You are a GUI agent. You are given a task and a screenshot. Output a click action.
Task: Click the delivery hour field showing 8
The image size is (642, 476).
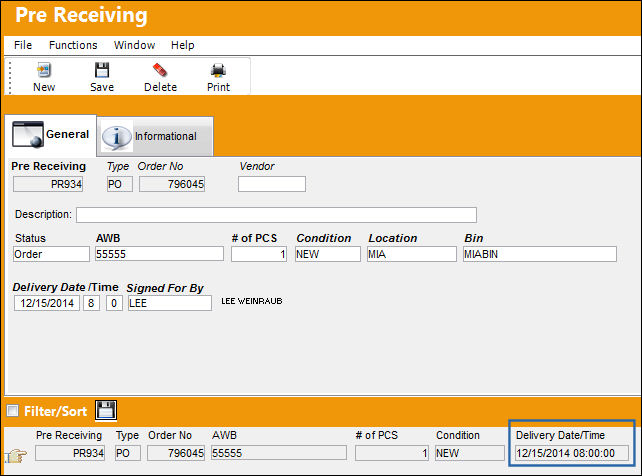pos(91,303)
